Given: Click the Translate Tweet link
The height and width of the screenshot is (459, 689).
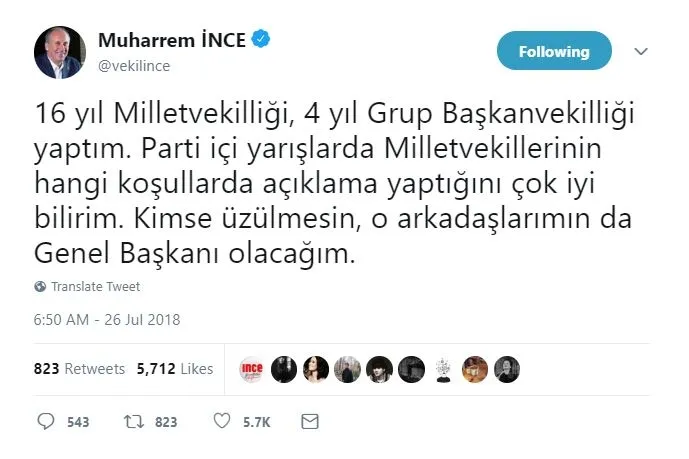Looking at the screenshot, I should [96, 287].
